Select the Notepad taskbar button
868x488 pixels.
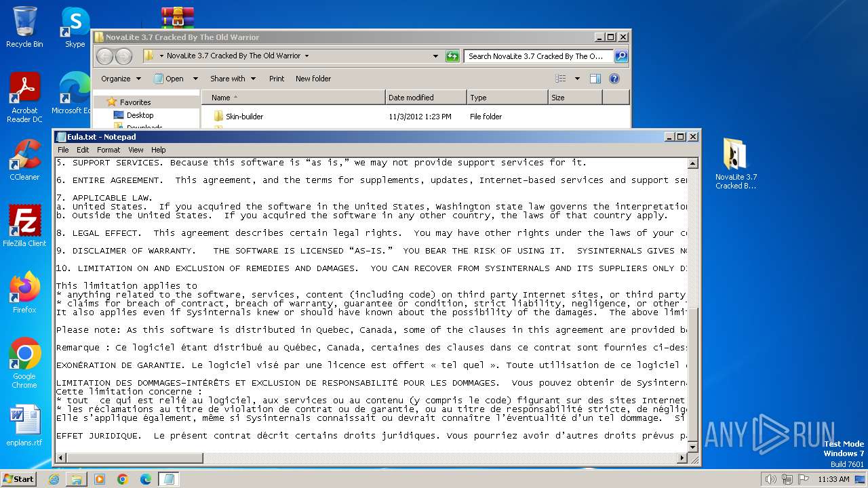pos(168,479)
